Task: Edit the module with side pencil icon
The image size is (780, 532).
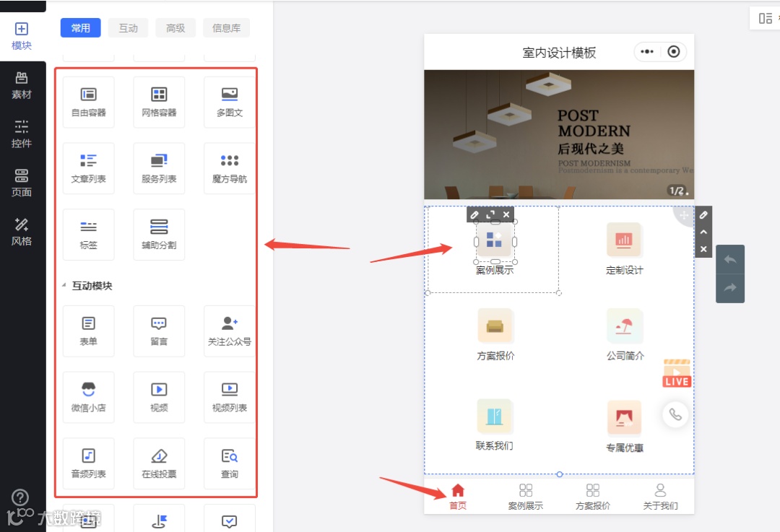Action: coord(703,215)
